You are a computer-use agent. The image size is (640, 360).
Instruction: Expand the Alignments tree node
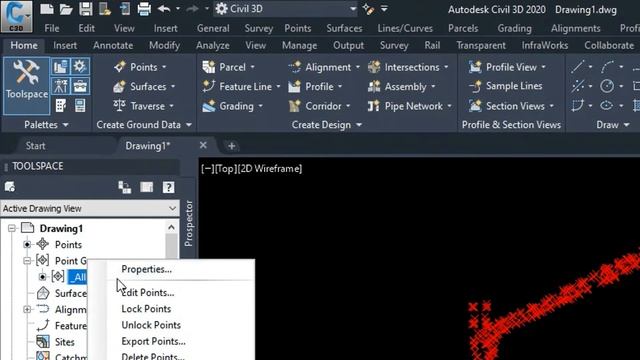[x=27, y=309]
